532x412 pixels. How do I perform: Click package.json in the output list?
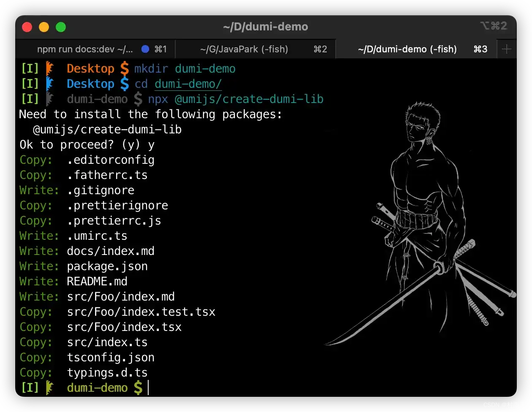[x=107, y=266]
